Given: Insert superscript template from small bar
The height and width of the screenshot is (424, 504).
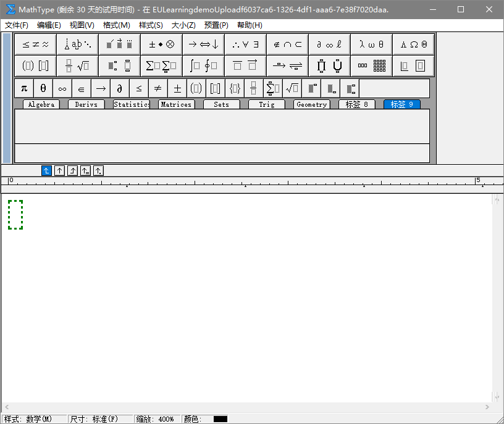Looking at the screenshot, I should (x=311, y=88).
